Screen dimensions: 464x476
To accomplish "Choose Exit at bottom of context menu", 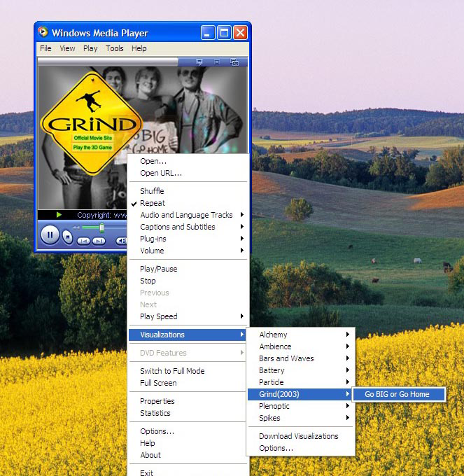I will (188, 472).
